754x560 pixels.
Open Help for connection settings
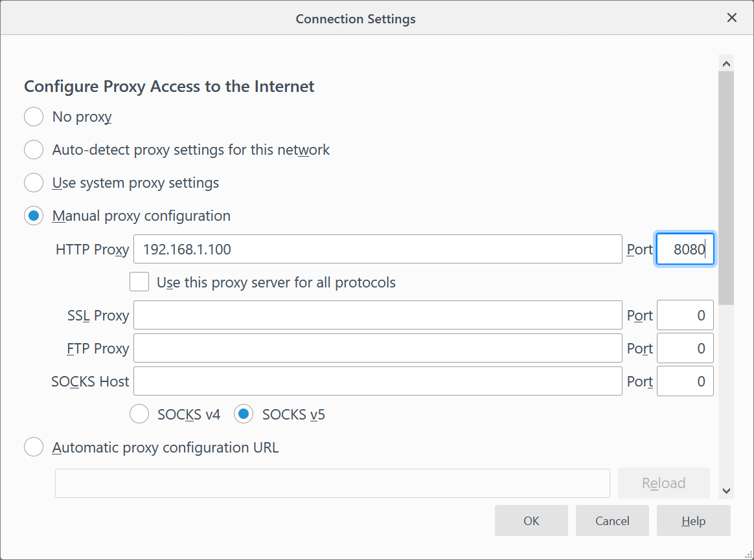click(693, 521)
